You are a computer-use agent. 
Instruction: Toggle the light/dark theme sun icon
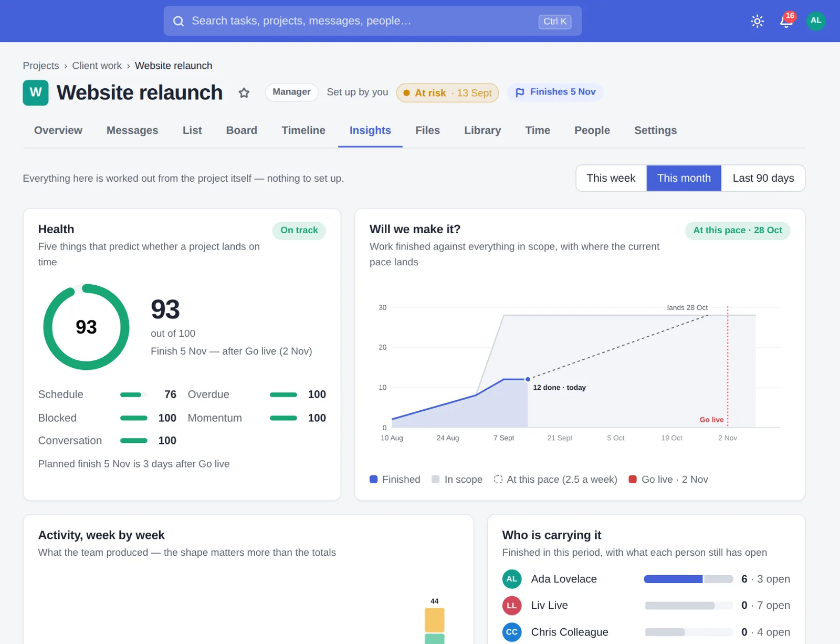click(757, 21)
